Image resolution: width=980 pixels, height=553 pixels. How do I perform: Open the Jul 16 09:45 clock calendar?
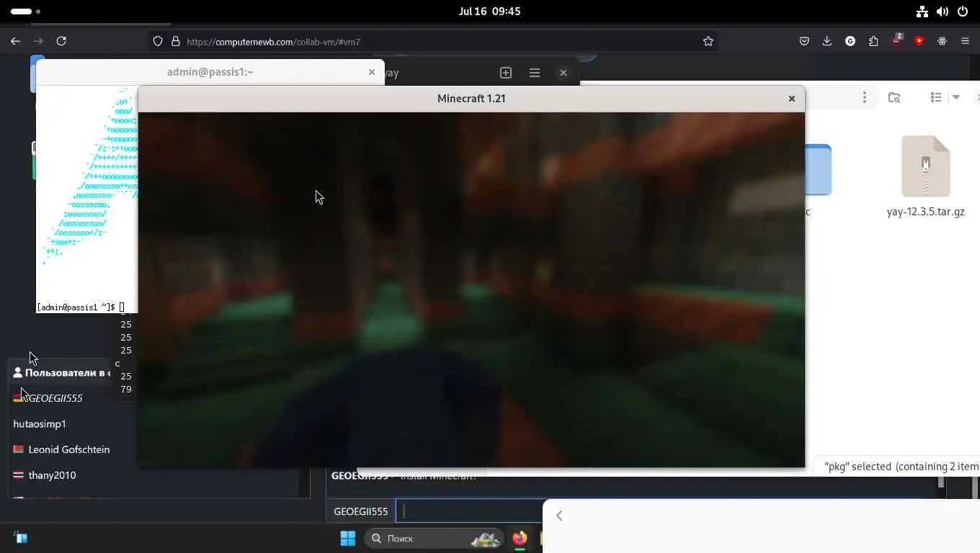pos(489,12)
